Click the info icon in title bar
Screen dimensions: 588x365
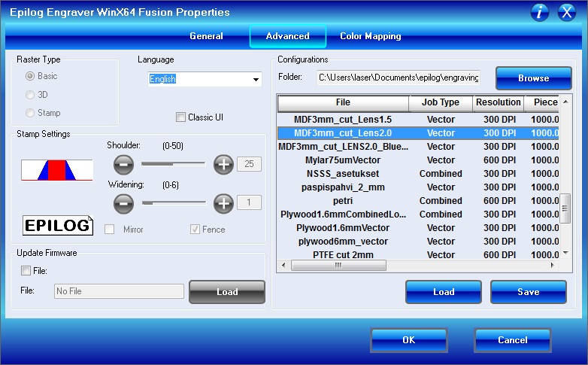coord(540,13)
